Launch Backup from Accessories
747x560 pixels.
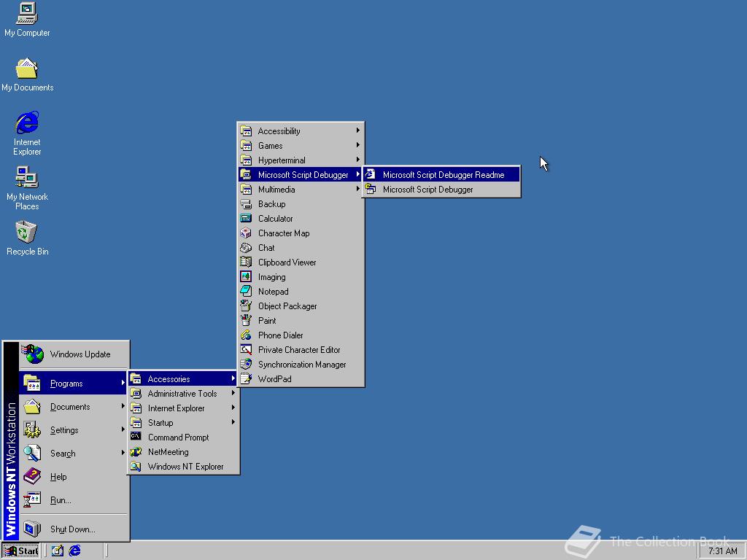301,204
